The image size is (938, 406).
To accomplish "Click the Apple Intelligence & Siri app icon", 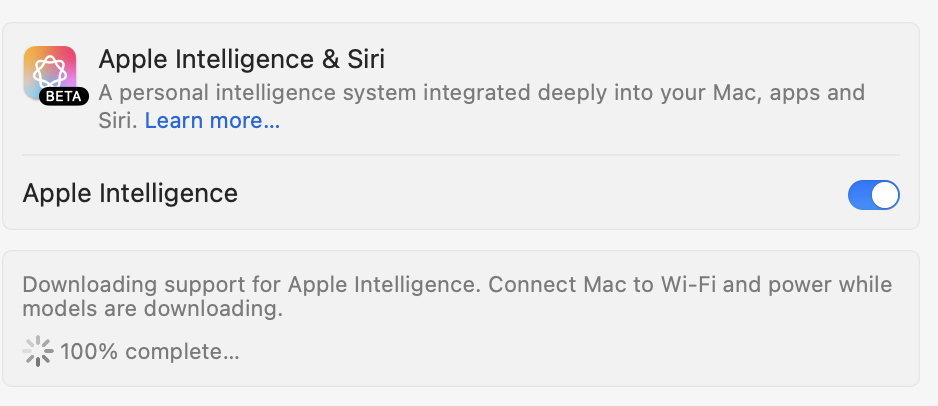I will pos(50,72).
